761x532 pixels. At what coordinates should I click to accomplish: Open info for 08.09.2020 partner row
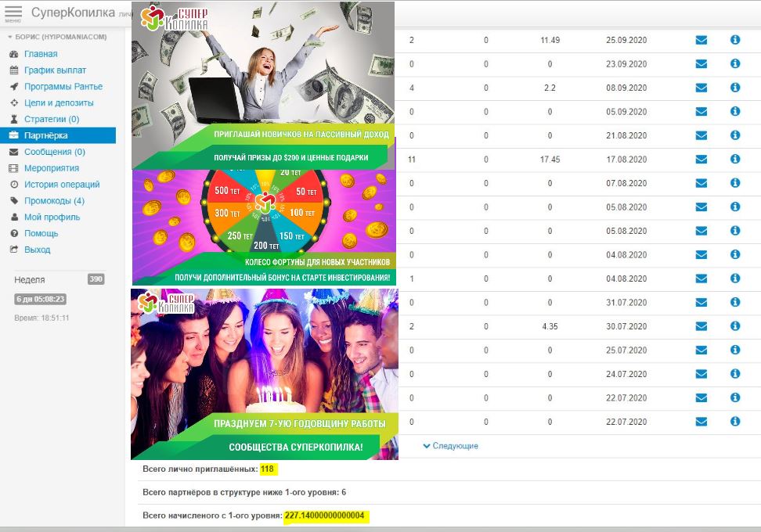734,88
